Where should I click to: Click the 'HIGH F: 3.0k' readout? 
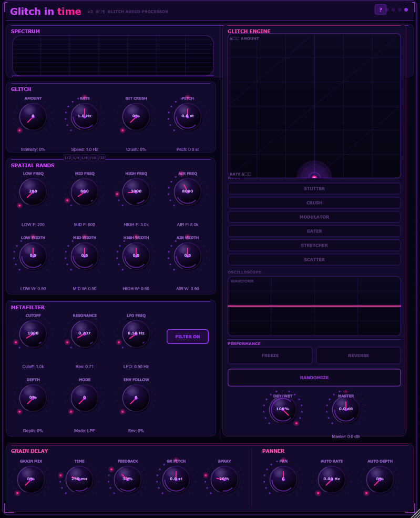tap(136, 225)
